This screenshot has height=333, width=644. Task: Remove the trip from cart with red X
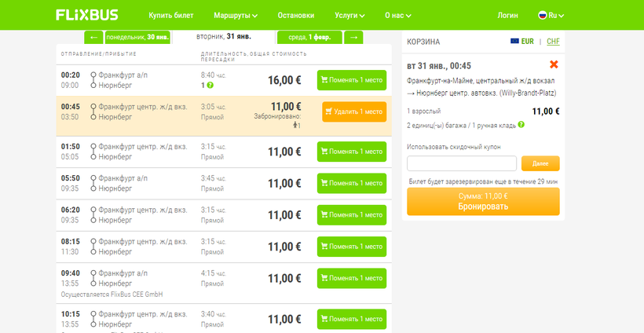coord(554,65)
